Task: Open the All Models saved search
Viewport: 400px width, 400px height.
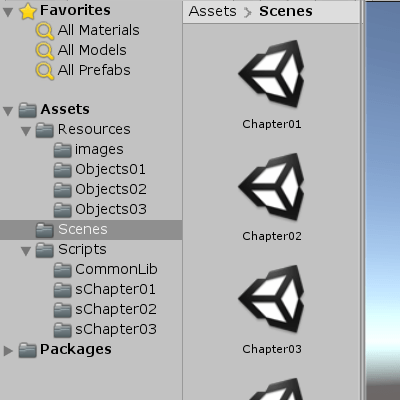Action: click(x=81, y=50)
